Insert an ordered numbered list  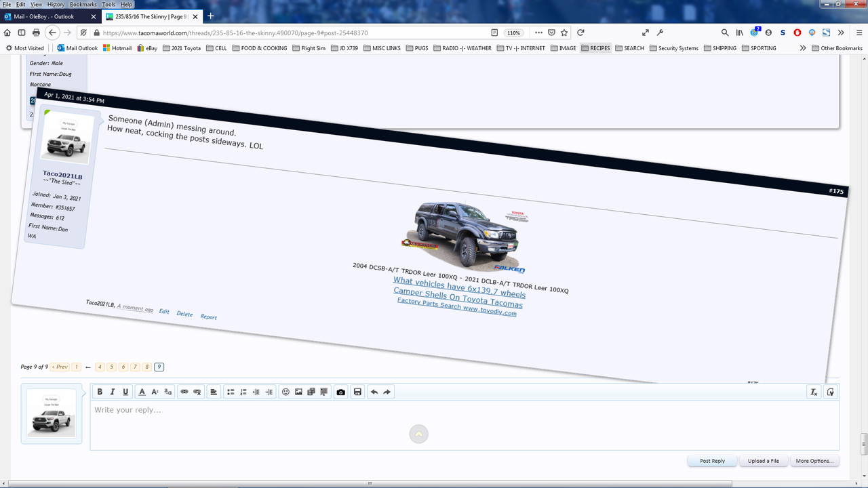click(x=243, y=392)
